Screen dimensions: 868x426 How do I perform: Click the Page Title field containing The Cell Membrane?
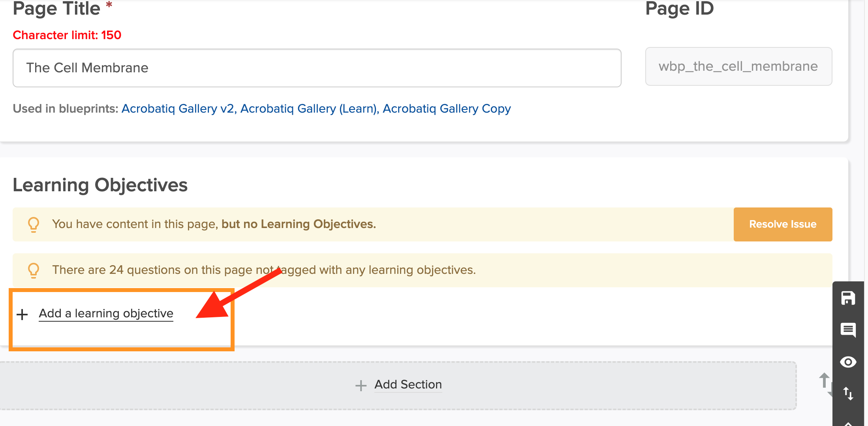317,68
